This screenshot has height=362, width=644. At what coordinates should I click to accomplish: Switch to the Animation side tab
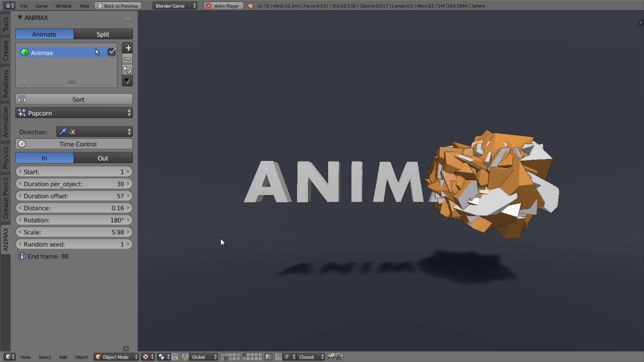[x=6, y=122]
